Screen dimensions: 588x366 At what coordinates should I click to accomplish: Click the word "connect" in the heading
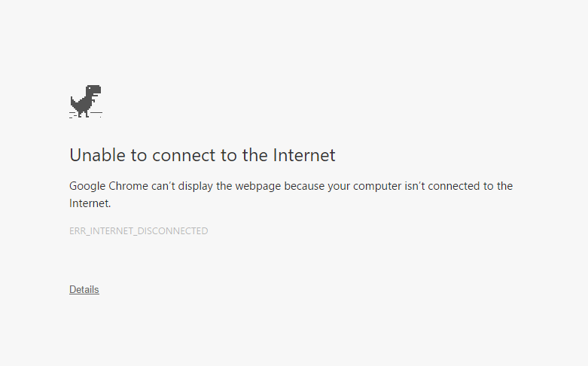tap(182, 155)
